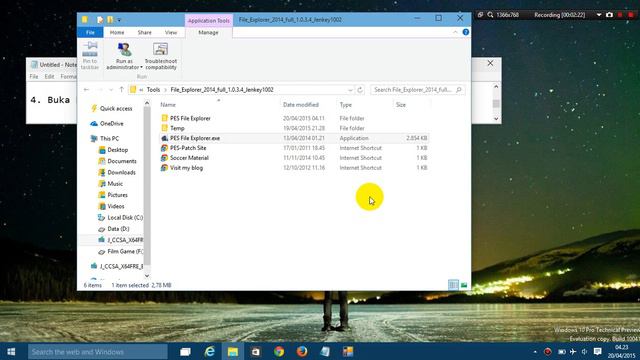Collapse the ribbon with the chevron

pyautogui.click(x=455, y=32)
